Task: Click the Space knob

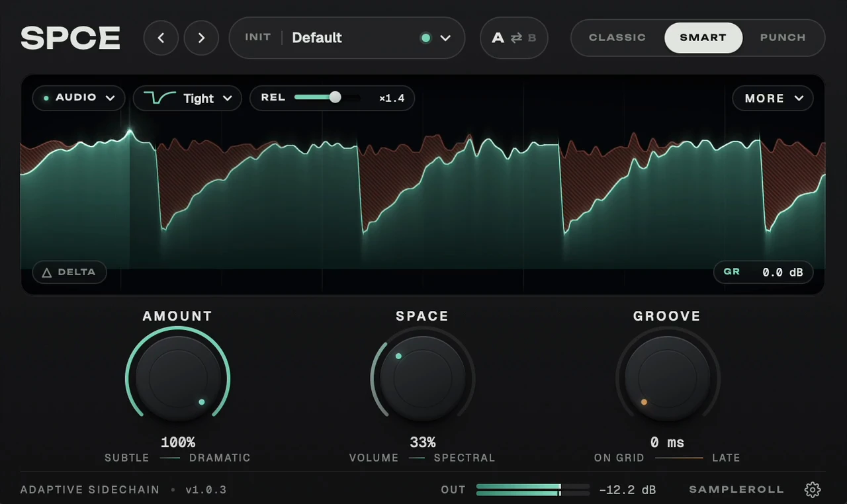Action: [x=423, y=378]
